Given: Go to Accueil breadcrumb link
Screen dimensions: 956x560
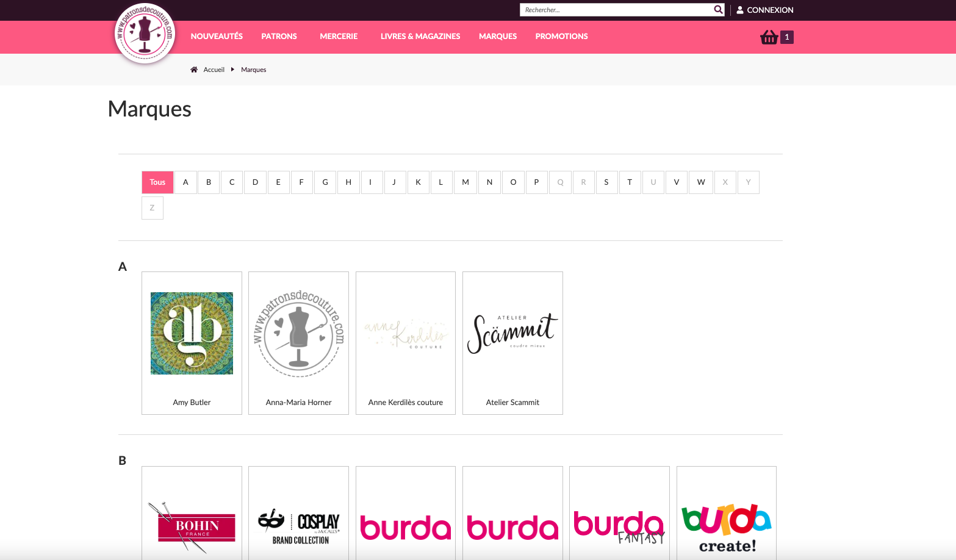Looking at the screenshot, I should pos(214,70).
